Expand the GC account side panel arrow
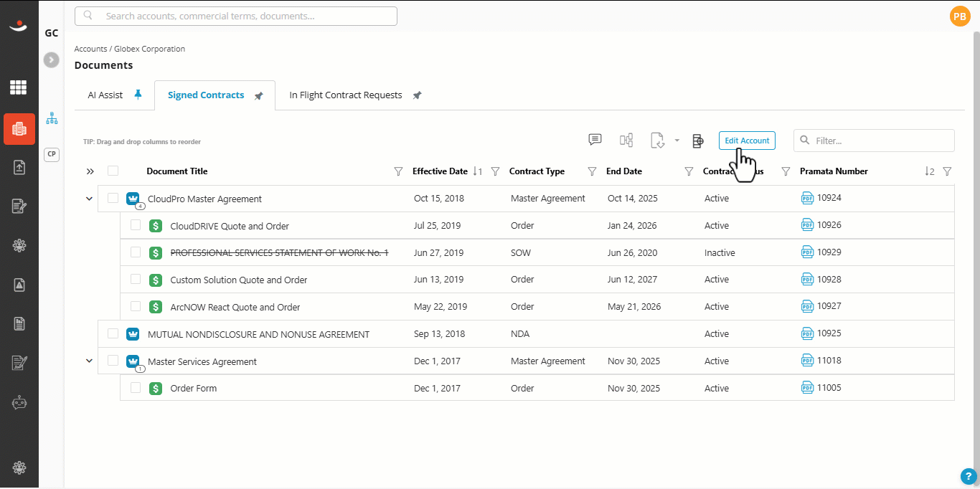 [x=51, y=60]
